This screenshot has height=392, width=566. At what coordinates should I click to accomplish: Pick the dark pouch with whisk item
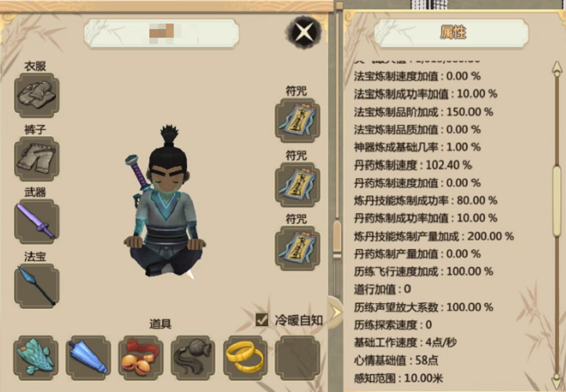click(x=193, y=357)
